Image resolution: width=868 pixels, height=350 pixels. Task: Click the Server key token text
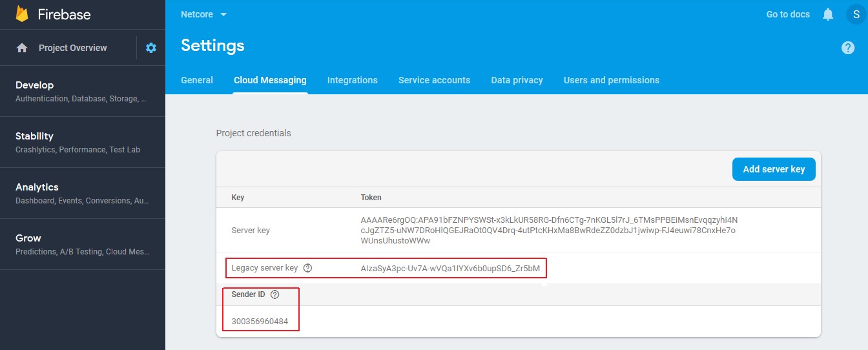pos(549,230)
